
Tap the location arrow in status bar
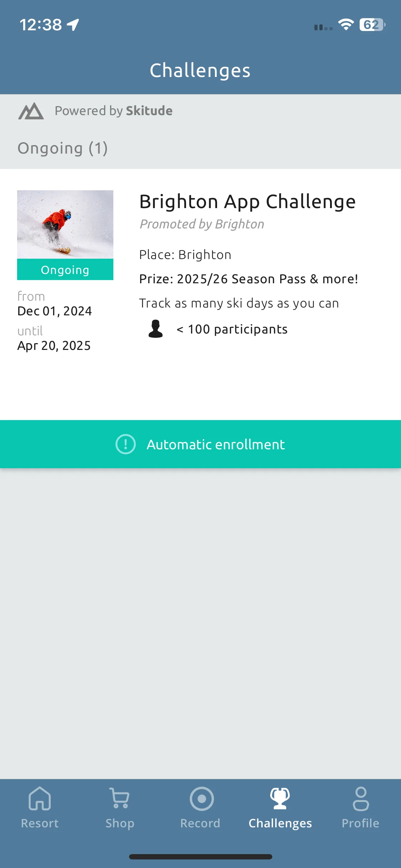(x=73, y=25)
